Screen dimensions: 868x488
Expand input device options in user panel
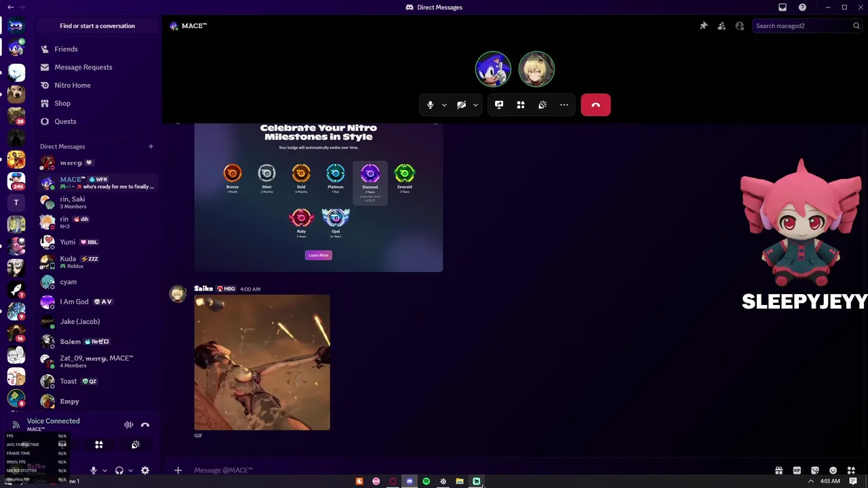(x=104, y=470)
